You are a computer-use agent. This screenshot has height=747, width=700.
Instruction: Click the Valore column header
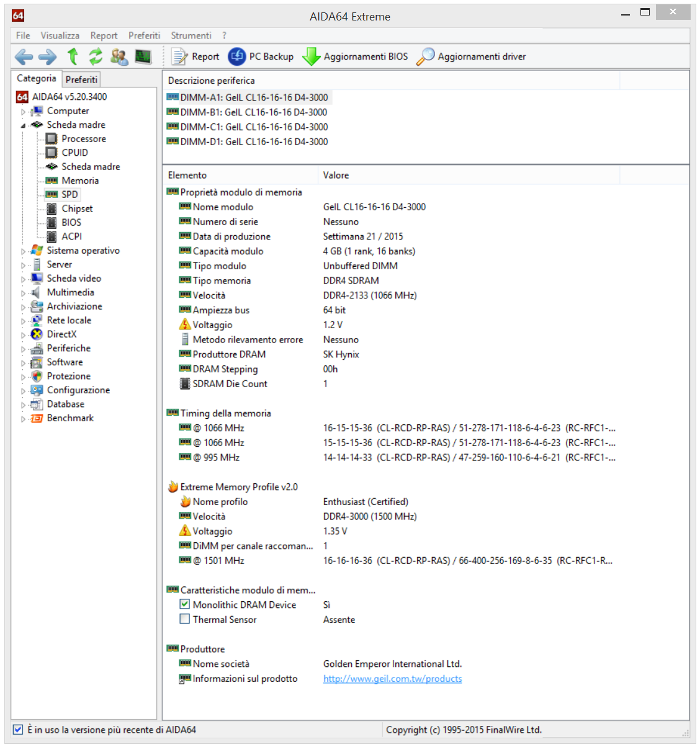(x=469, y=176)
